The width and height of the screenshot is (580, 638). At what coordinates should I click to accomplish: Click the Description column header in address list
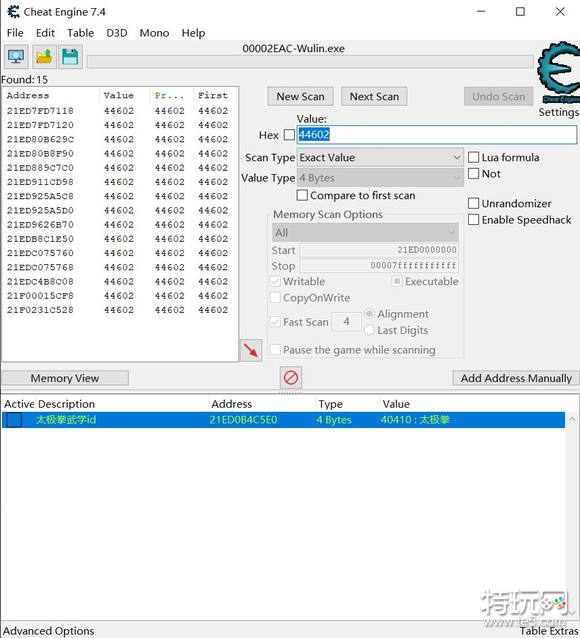66,404
